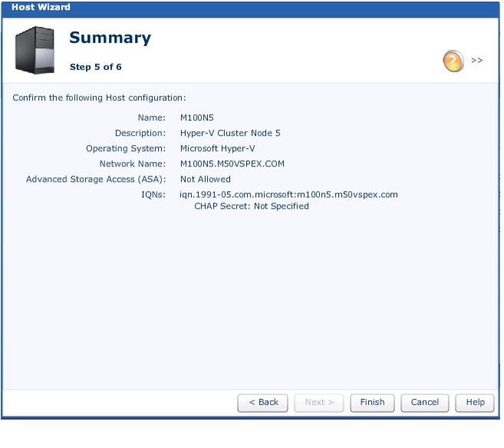
Task: Click the Step 5 of 6 indicator
Action: pyautogui.click(x=95, y=67)
